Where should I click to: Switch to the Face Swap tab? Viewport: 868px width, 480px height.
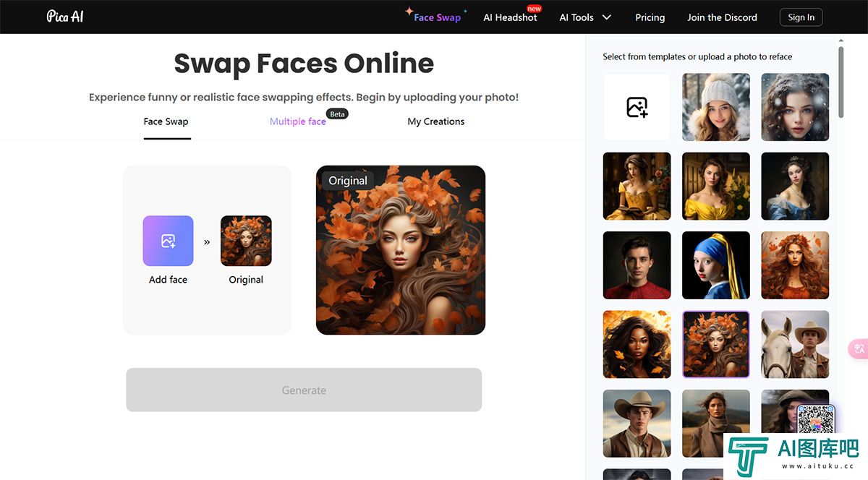point(166,121)
